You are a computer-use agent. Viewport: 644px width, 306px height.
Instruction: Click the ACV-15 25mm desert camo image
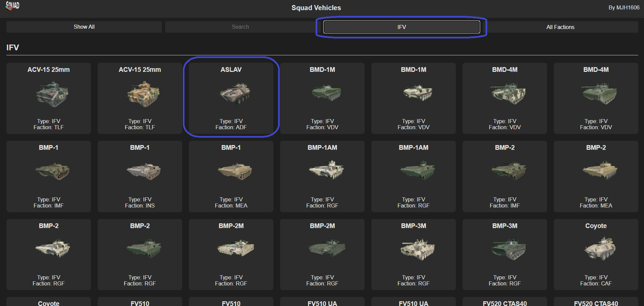click(144, 94)
